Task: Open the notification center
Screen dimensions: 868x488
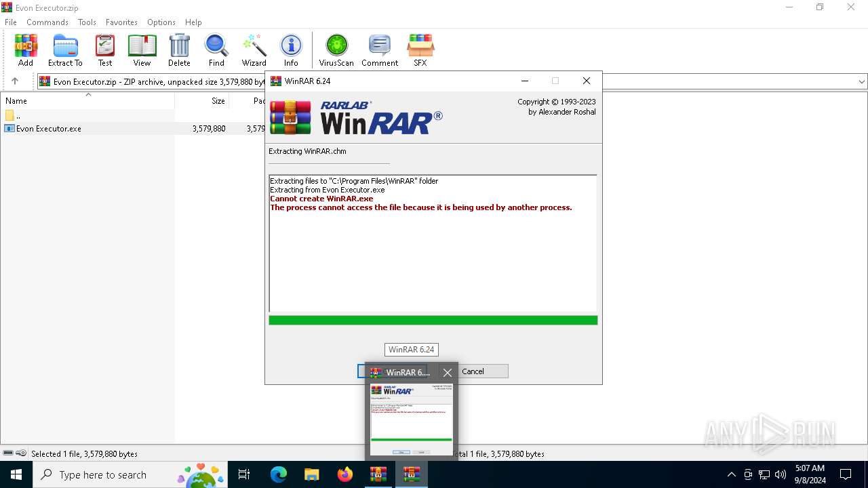Action: tap(846, 474)
